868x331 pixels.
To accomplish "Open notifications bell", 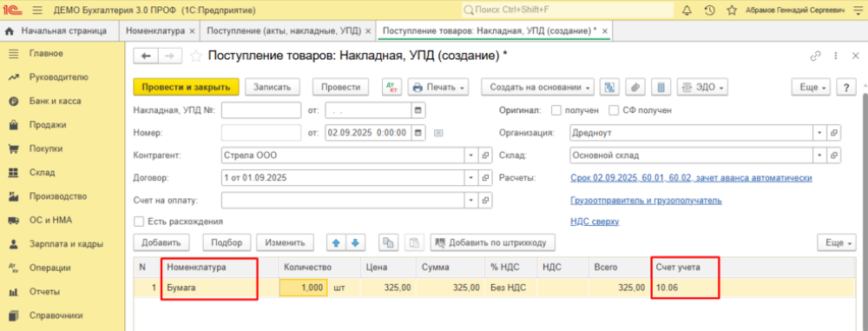I will pos(687,10).
